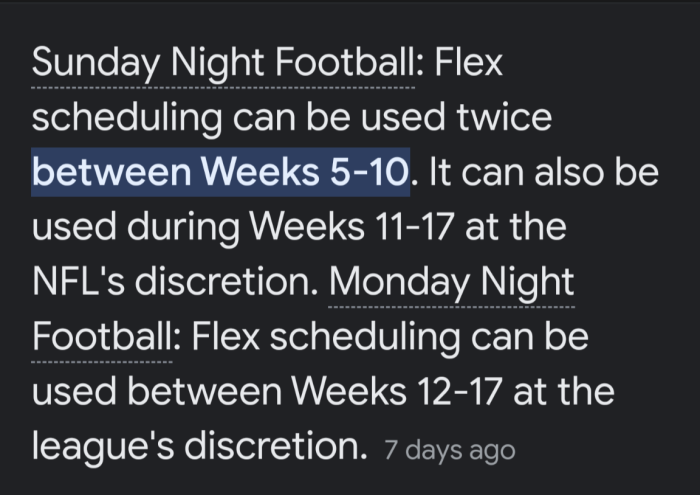The height and width of the screenshot is (495, 700).
Task: Click Flex in the Monday Night sentence
Action: click(x=226, y=336)
